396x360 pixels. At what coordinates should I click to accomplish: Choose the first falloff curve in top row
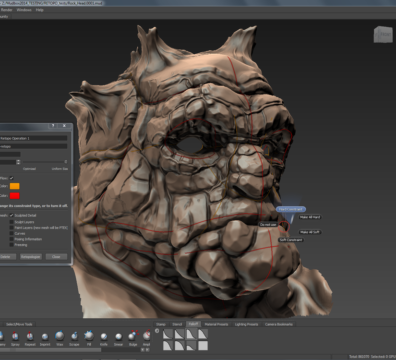pos(168,334)
